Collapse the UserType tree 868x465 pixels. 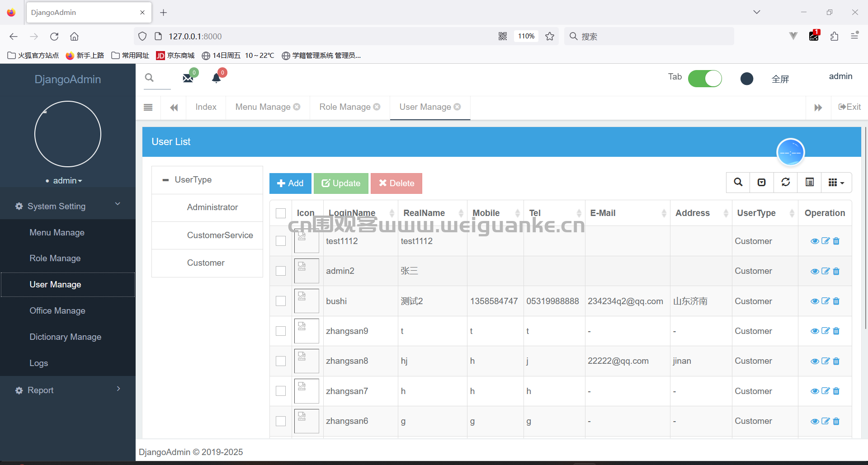pos(165,180)
